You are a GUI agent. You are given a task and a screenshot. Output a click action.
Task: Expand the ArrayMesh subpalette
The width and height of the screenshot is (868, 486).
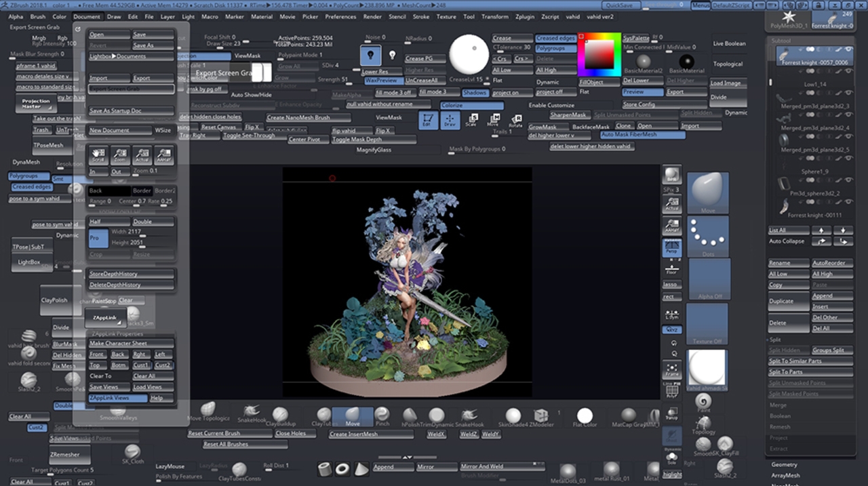[785, 475]
